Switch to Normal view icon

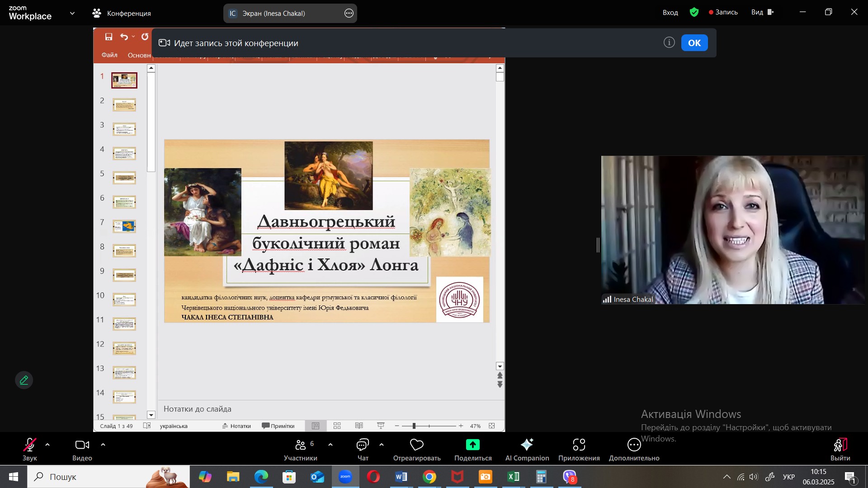(316, 426)
